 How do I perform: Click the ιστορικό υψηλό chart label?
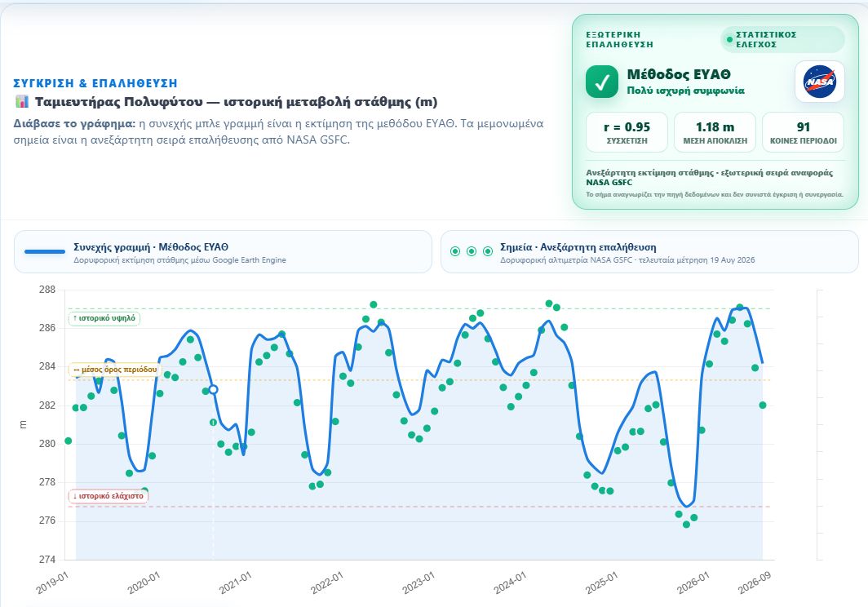[x=104, y=318]
